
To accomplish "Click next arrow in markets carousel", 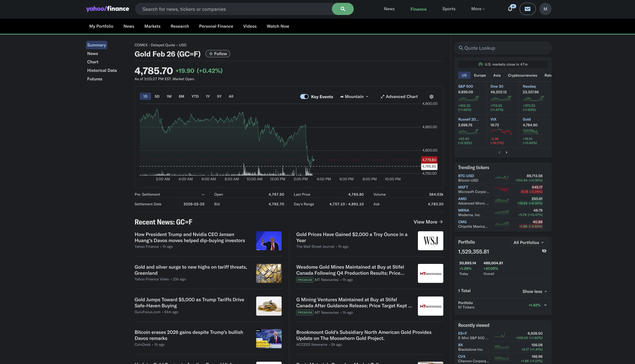I will [x=506, y=152].
